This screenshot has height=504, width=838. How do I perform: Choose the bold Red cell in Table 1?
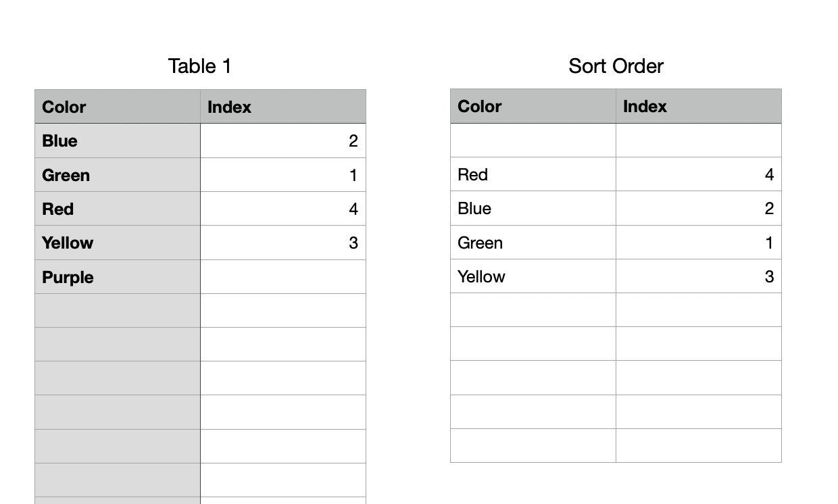(117, 209)
